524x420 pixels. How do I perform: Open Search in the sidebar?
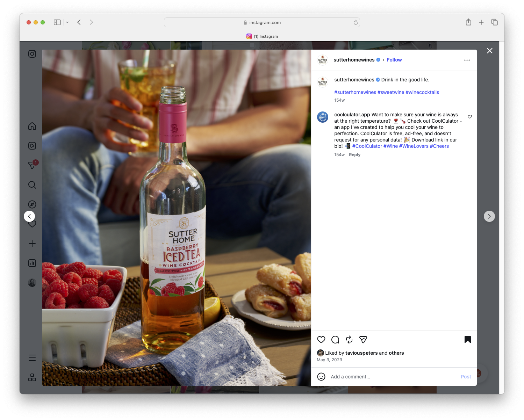click(32, 185)
